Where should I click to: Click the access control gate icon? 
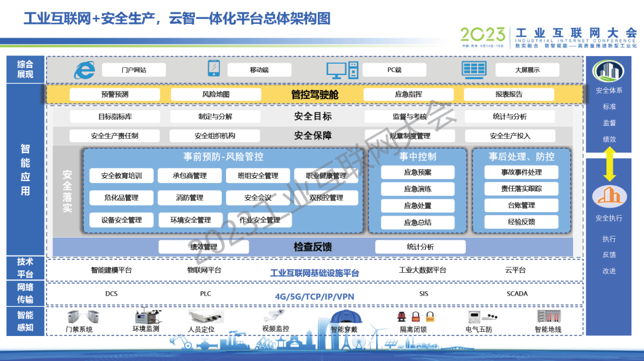tap(79, 316)
